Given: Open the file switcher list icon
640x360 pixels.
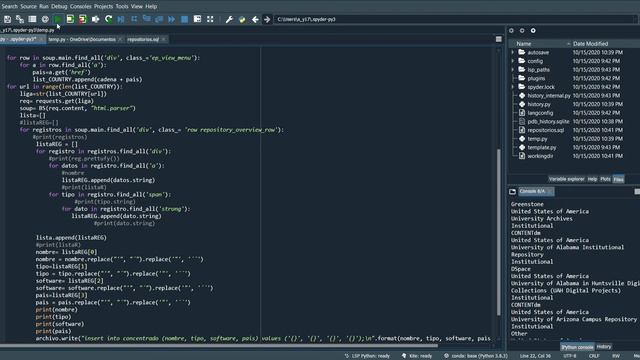Looking at the screenshot, I should (x=32, y=19).
